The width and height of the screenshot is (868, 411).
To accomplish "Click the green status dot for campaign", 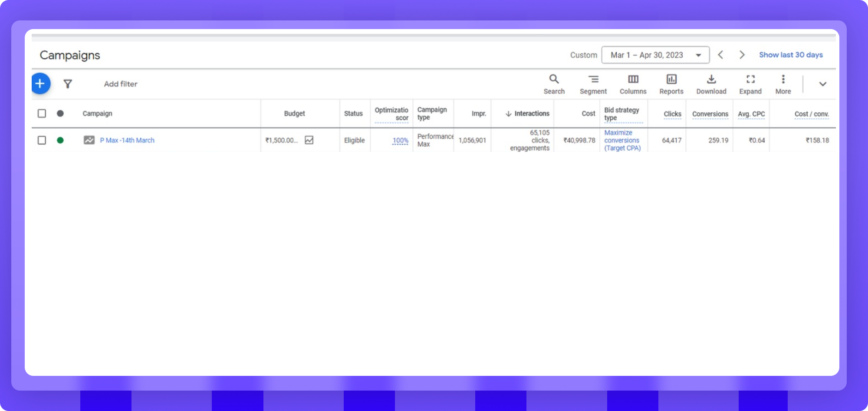I will click(60, 140).
